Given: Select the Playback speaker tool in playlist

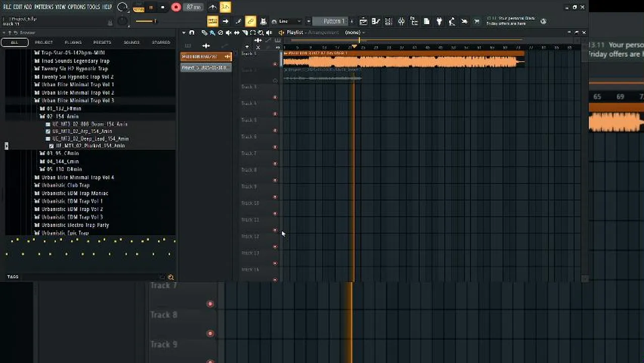Looking at the screenshot, I should coord(269,32).
